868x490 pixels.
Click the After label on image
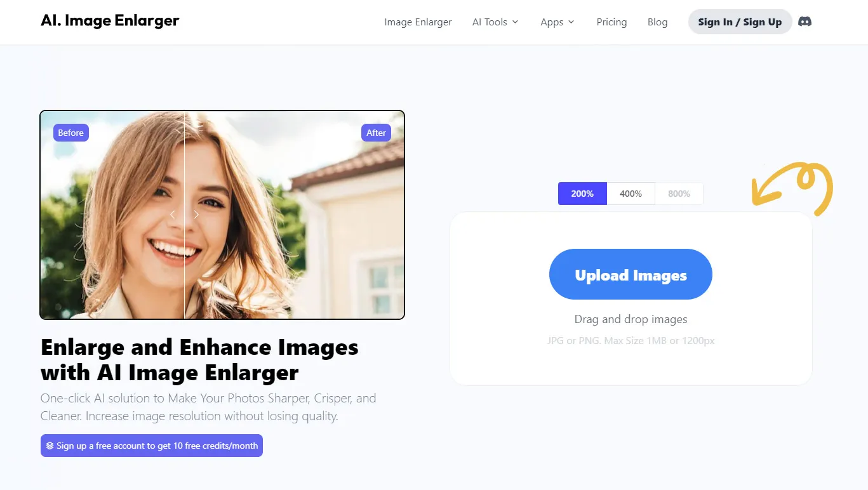376,133
